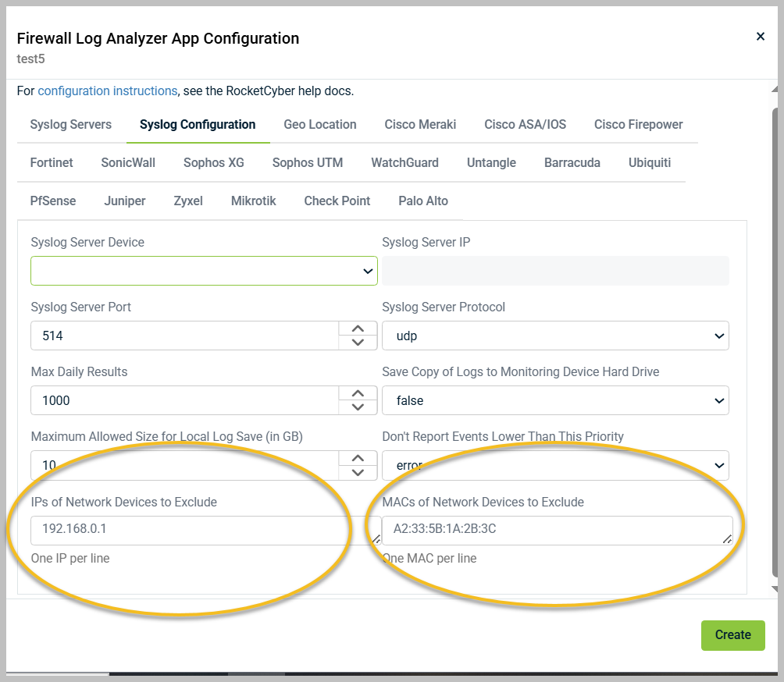Screen dimensions: 784x682
Task: Switch to the Syslog Servers tab
Action: 71,125
